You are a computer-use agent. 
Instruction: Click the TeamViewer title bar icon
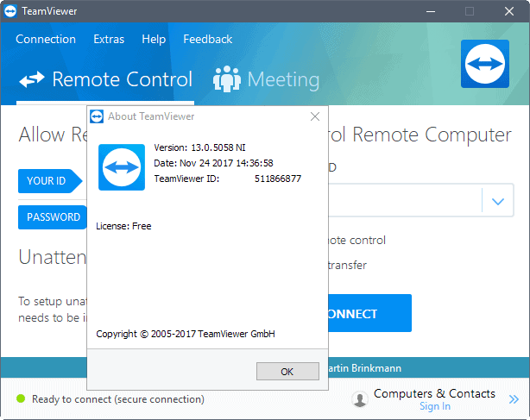10,11
